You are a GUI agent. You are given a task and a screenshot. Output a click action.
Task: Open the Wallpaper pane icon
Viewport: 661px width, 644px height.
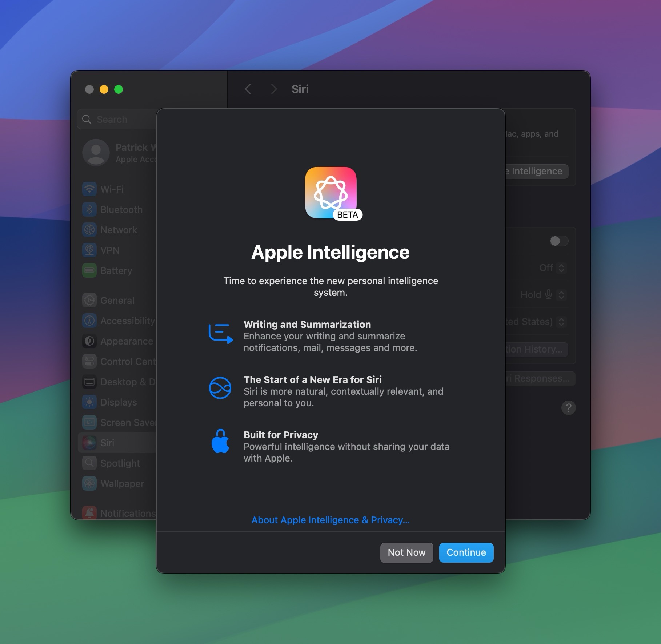coord(89,483)
